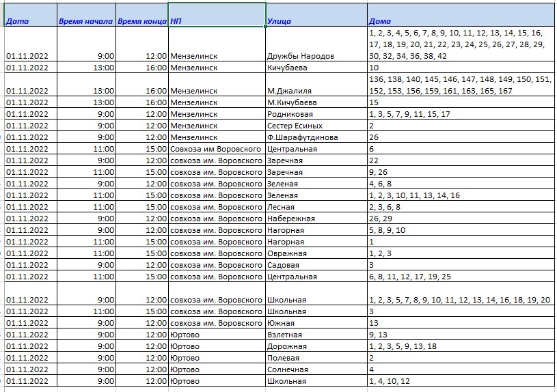The image size is (557, 392).
Task: Click the 'Дата' column header cell
Action: 30,15
